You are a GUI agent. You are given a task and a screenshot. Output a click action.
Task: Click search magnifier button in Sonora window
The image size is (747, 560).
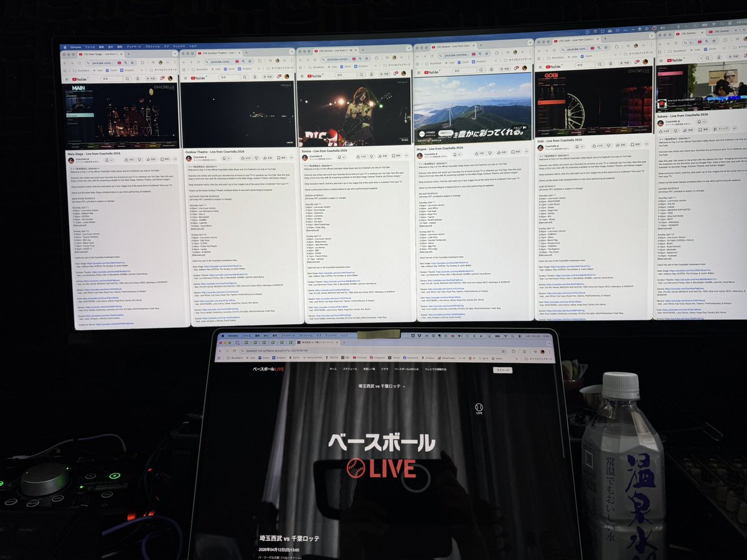click(361, 74)
